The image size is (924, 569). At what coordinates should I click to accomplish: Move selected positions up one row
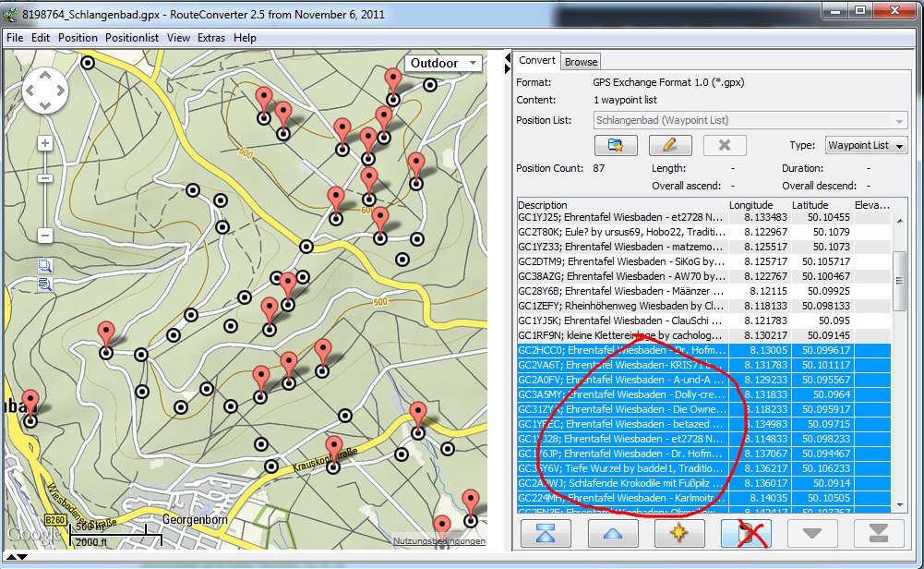613,534
